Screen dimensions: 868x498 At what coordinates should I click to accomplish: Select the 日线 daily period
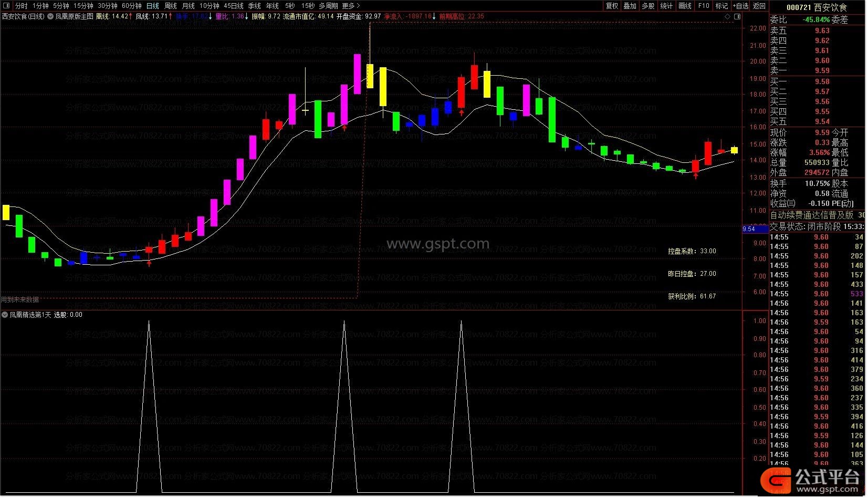[153, 6]
